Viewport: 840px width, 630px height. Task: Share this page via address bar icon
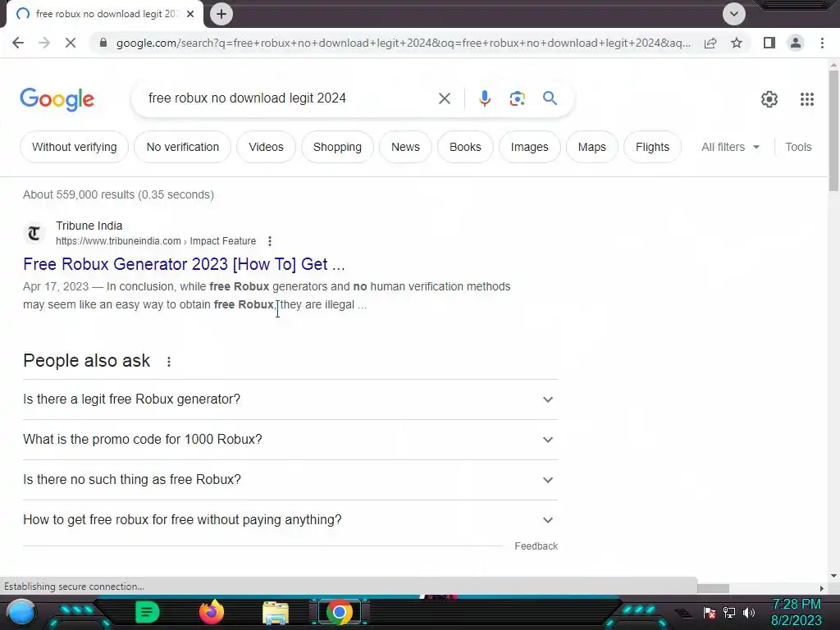(710, 43)
